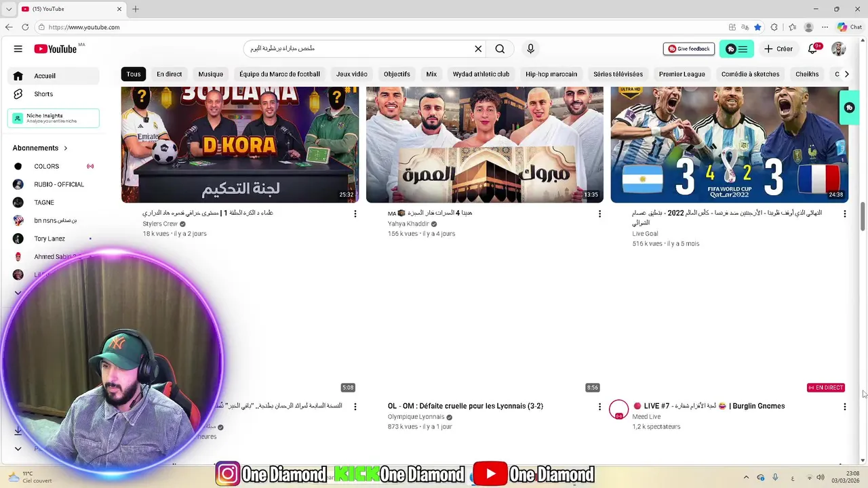Open the notifications bell
The width and height of the screenshot is (868, 488).
[812, 49]
